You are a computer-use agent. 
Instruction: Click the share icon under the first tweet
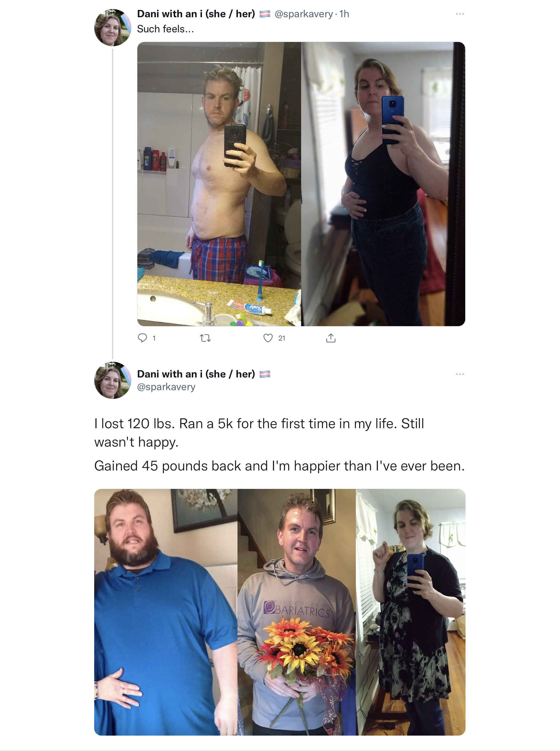tap(331, 338)
